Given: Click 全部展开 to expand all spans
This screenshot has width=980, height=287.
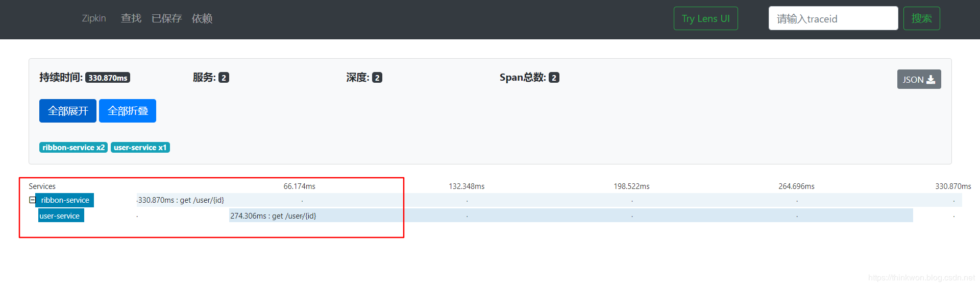Looking at the screenshot, I should coord(68,111).
